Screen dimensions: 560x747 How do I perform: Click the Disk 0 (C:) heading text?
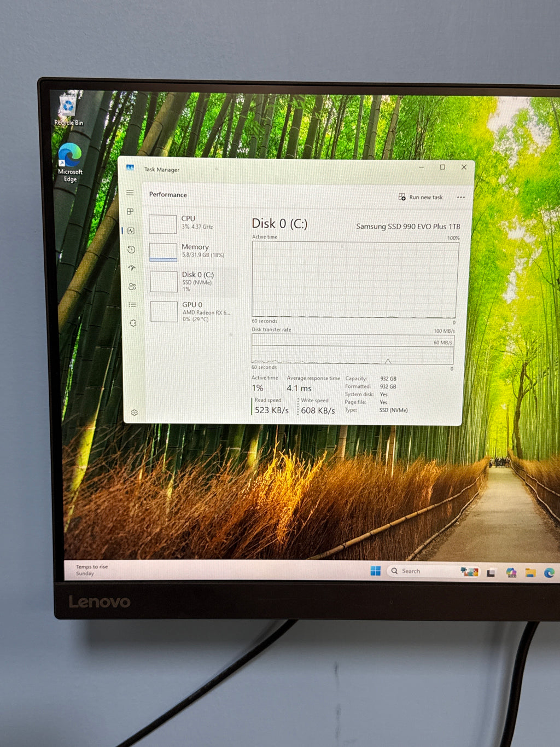coord(279,223)
